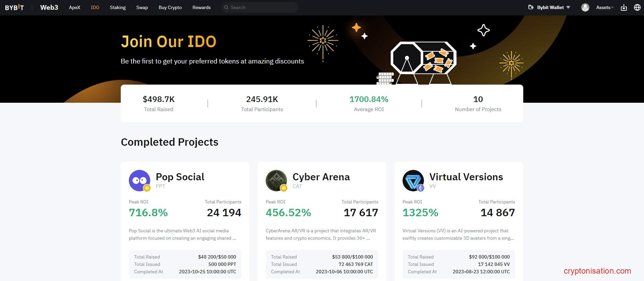Image resolution: width=644 pixels, height=281 pixels.
Task: Click the Bybit logo
Action: tap(14, 7)
